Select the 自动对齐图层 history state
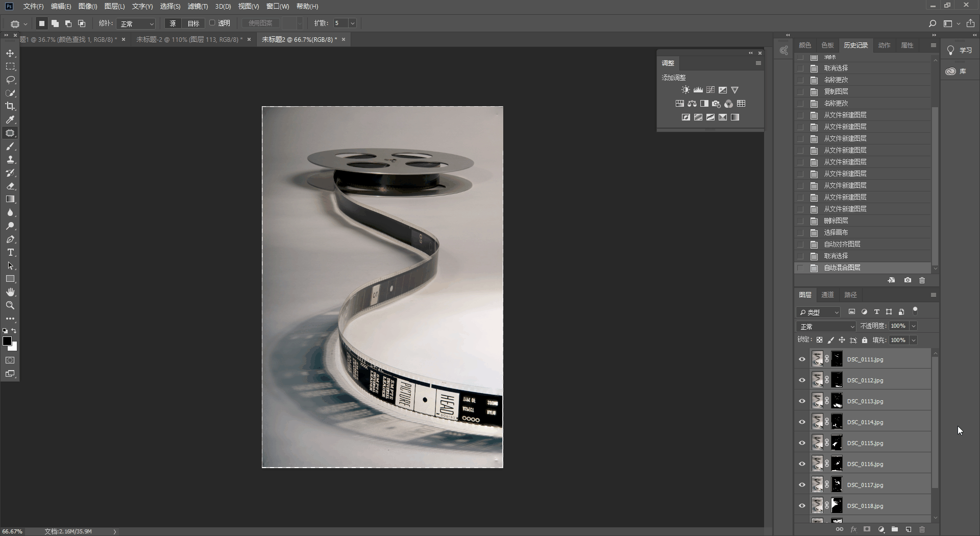The width and height of the screenshot is (980, 536). click(842, 244)
